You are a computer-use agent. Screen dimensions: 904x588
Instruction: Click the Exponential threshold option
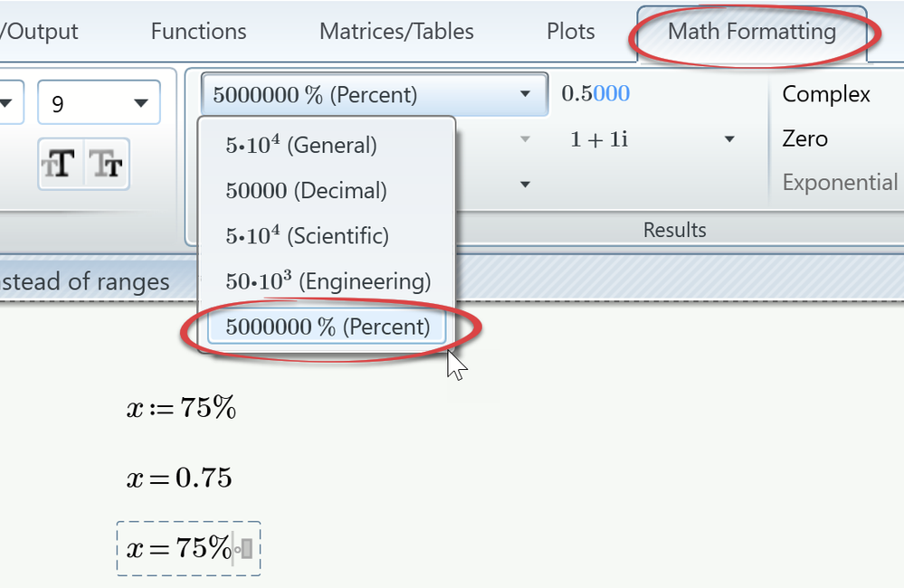click(840, 183)
